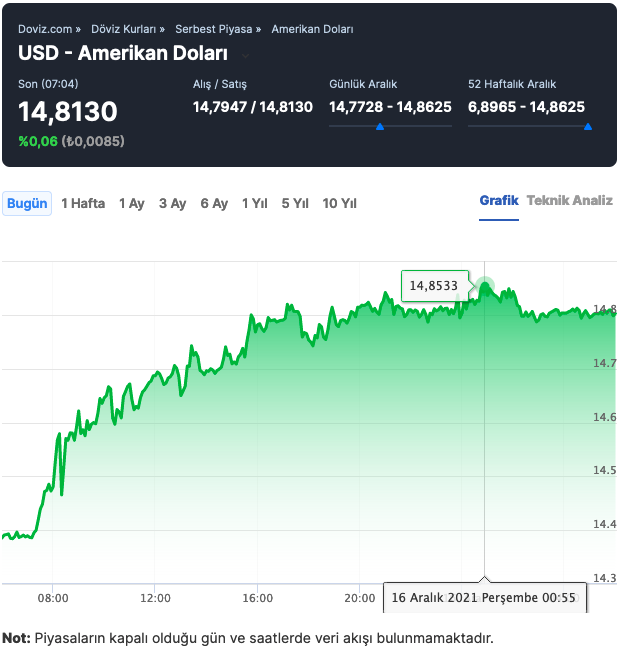The height and width of the screenshot is (651, 621).
Task: Click the 52 Haftalık Aralık range marker
Action: coord(587,127)
